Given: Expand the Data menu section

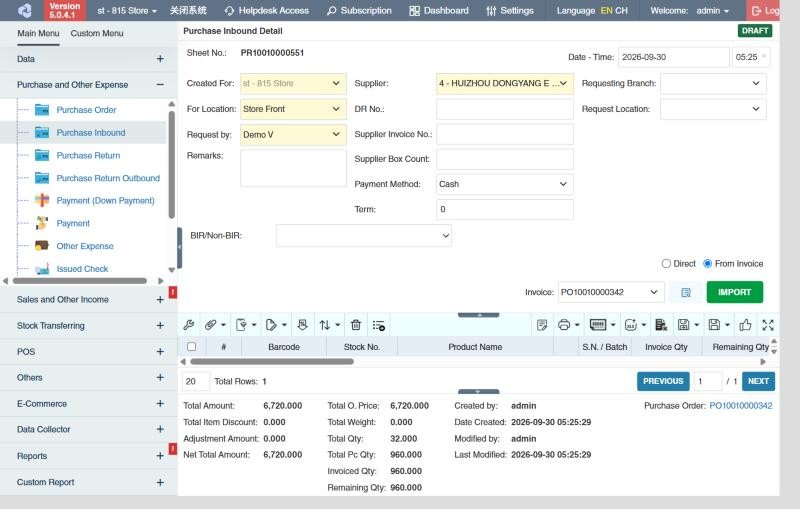Looking at the screenshot, I should (x=160, y=59).
